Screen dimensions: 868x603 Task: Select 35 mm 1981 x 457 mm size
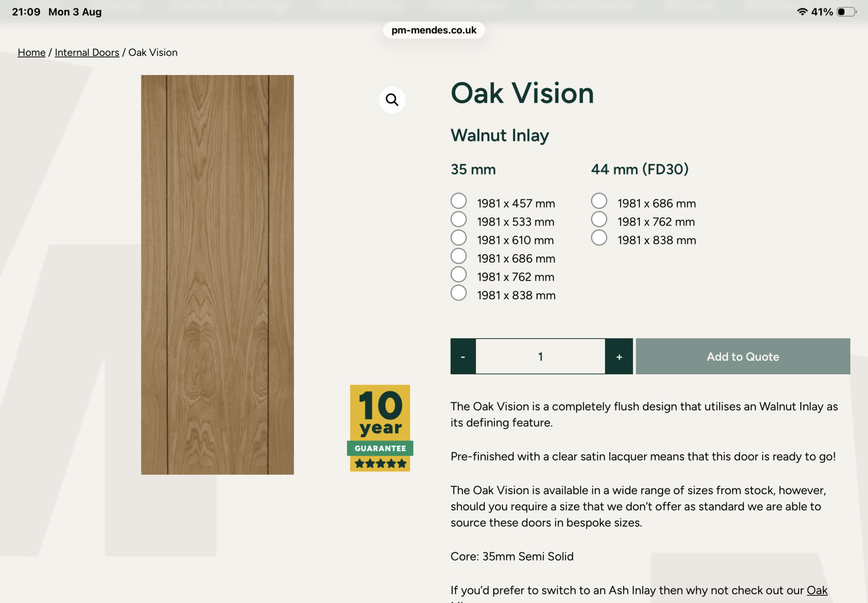point(458,201)
